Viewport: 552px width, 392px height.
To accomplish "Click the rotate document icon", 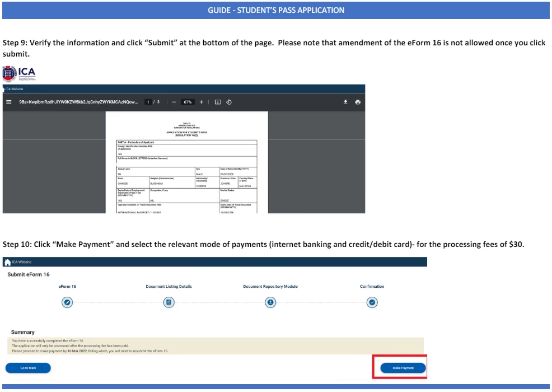I will [229, 102].
